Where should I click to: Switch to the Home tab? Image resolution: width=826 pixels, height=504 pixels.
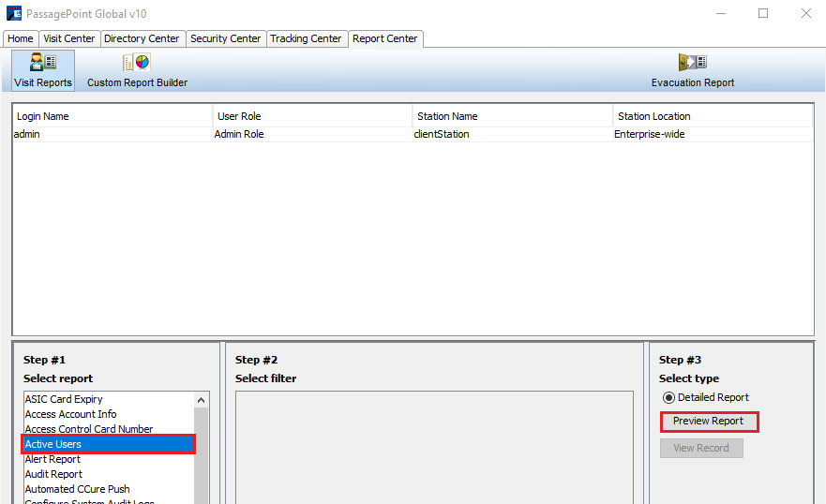pyautogui.click(x=21, y=39)
